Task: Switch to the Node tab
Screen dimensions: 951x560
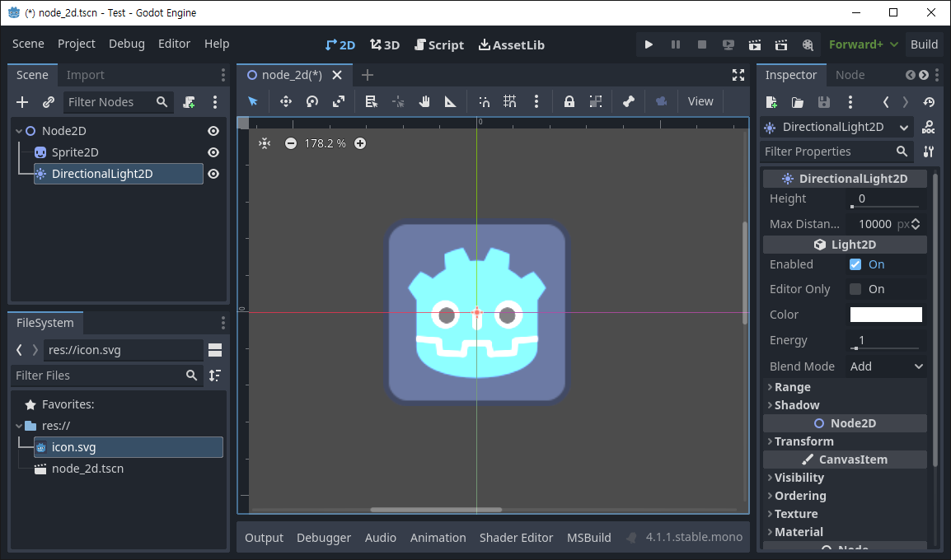Action: [850, 75]
